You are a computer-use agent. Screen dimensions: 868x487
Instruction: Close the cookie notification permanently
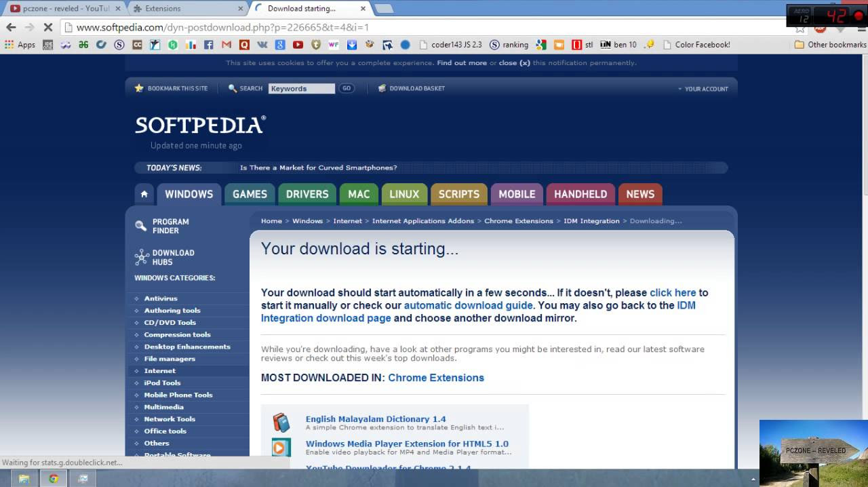pyautogui.click(x=515, y=63)
